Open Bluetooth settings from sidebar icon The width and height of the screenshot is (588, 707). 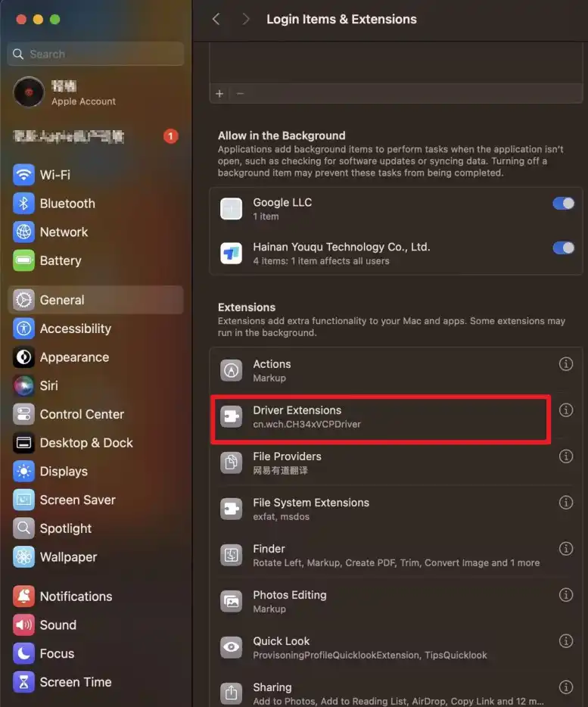point(24,204)
